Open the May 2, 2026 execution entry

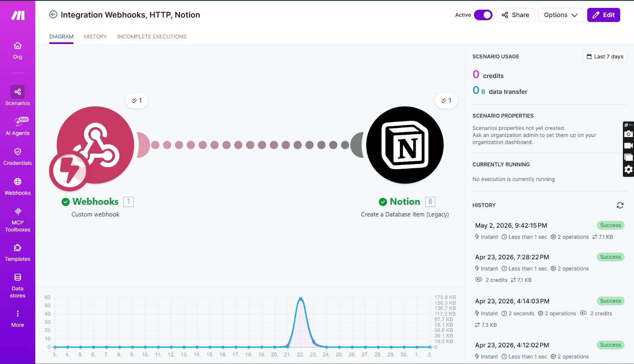tap(550, 231)
